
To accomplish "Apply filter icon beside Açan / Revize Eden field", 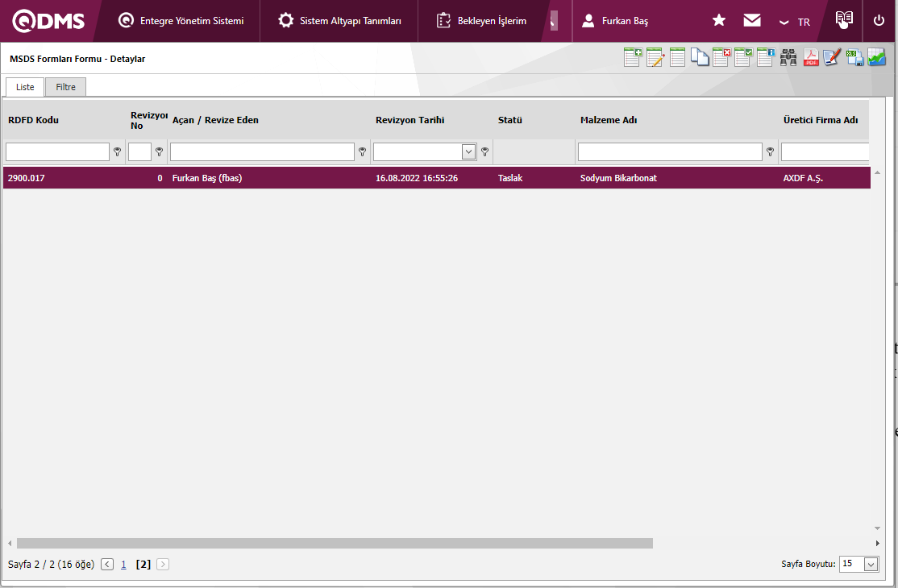I will click(362, 151).
